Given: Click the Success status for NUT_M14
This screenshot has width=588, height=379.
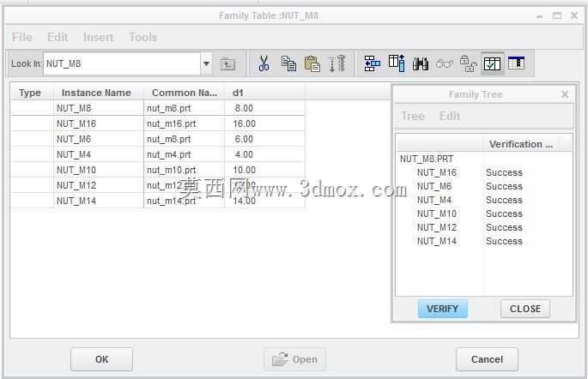Looking at the screenshot, I should (504, 241).
